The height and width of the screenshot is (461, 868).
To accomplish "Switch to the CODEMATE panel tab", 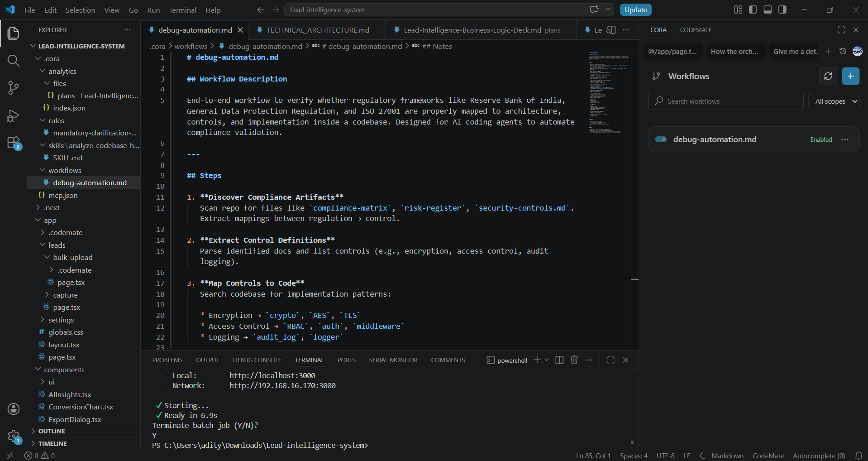I will pyautogui.click(x=696, y=30).
